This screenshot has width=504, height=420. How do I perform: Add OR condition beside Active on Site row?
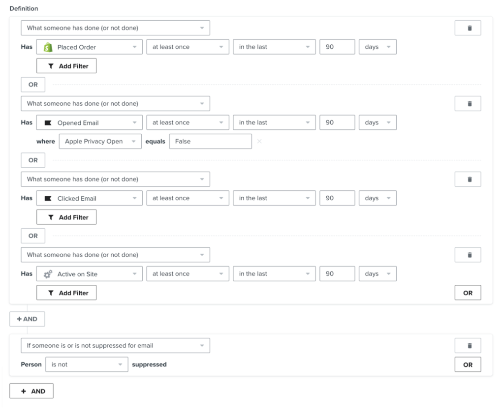point(468,293)
